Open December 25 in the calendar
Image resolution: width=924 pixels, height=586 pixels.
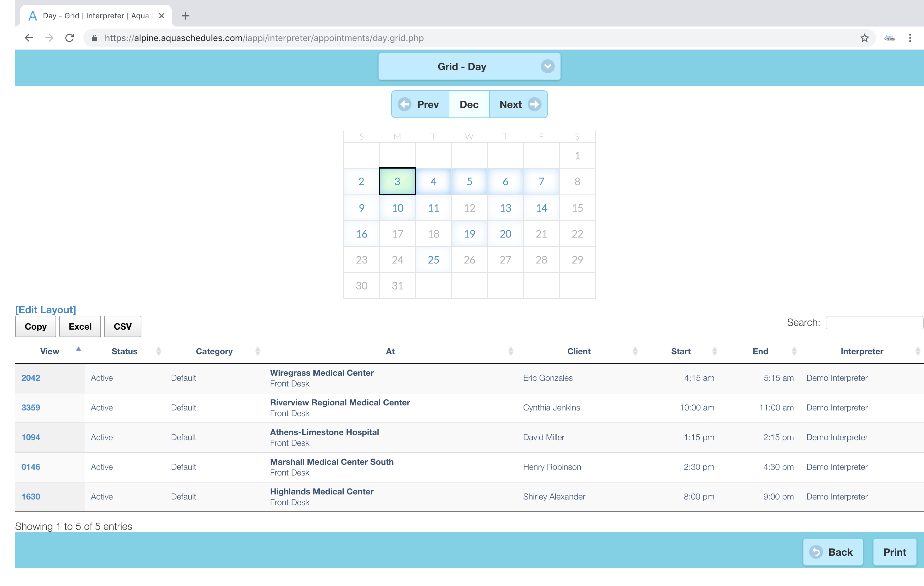click(x=433, y=260)
